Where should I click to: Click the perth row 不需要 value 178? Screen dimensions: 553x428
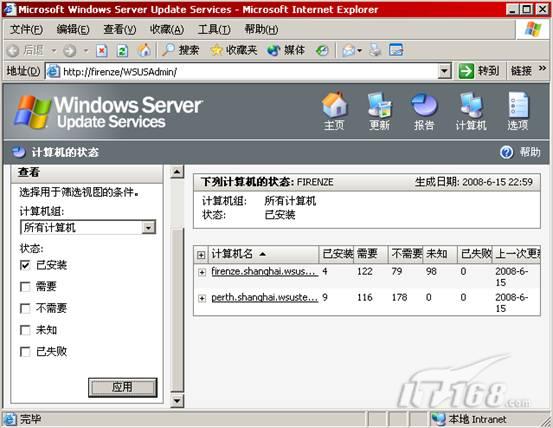click(399, 297)
